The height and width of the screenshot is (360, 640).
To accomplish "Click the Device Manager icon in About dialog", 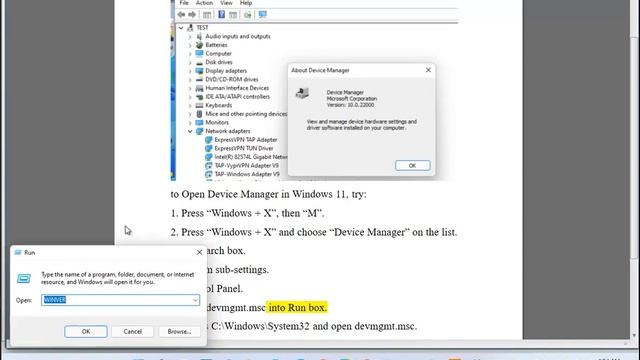I will (x=302, y=93).
